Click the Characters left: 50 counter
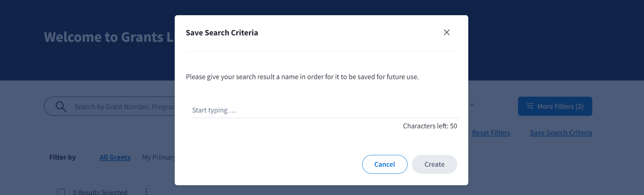Screen dimensions: 644x195 pos(430,126)
